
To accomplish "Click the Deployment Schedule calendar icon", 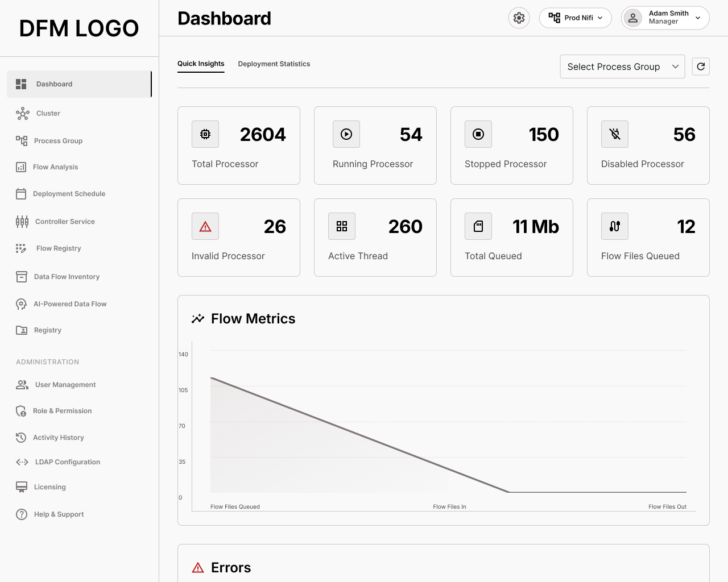I will click(21, 194).
